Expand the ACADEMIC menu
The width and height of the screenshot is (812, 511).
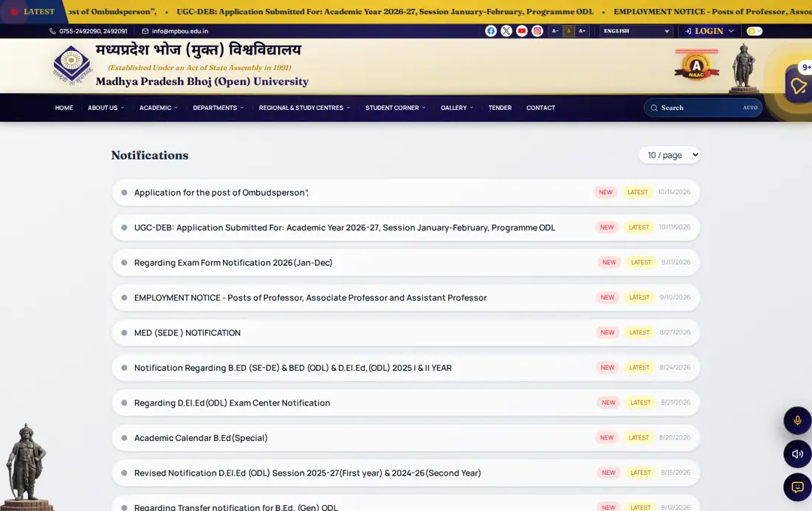159,108
